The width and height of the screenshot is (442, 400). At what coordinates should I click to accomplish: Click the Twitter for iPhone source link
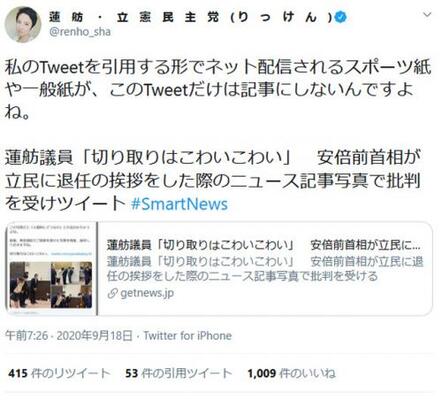(188, 336)
